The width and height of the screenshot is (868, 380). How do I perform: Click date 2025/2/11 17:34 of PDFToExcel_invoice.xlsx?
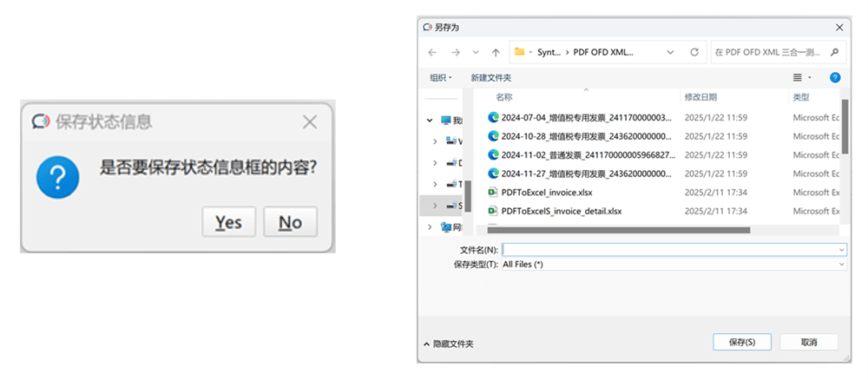pos(716,193)
